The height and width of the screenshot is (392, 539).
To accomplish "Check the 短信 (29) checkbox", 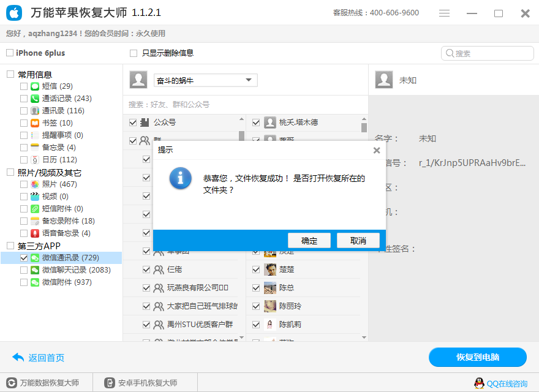I will (x=24, y=86).
